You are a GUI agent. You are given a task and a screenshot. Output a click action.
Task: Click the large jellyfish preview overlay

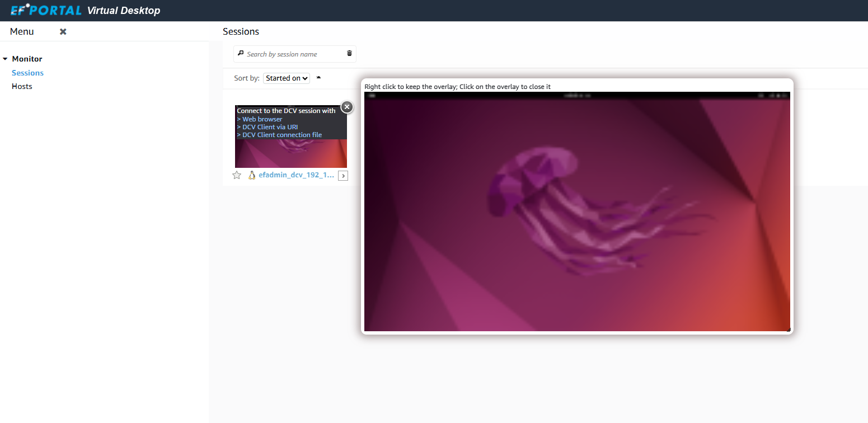[576, 211]
